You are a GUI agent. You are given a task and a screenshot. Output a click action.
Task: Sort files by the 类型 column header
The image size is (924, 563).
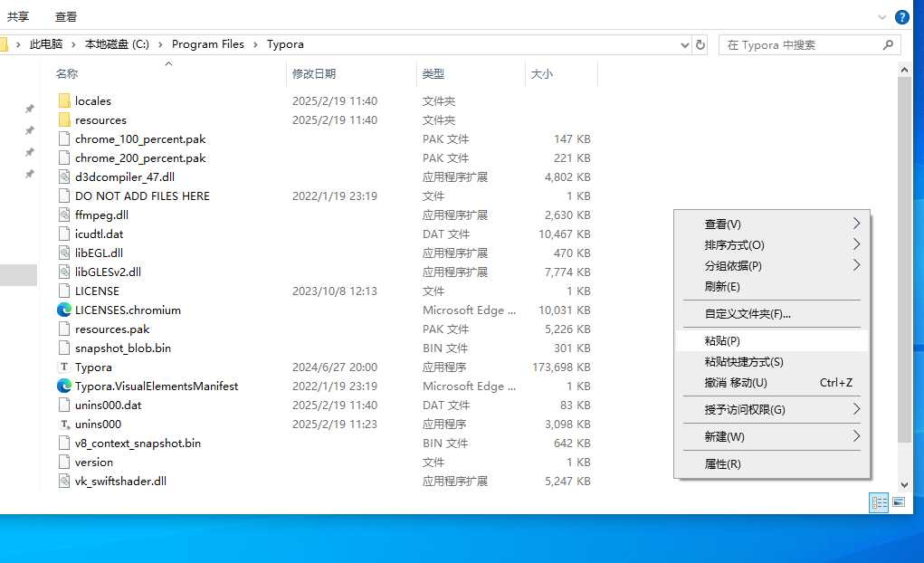pyautogui.click(x=471, y=73)
